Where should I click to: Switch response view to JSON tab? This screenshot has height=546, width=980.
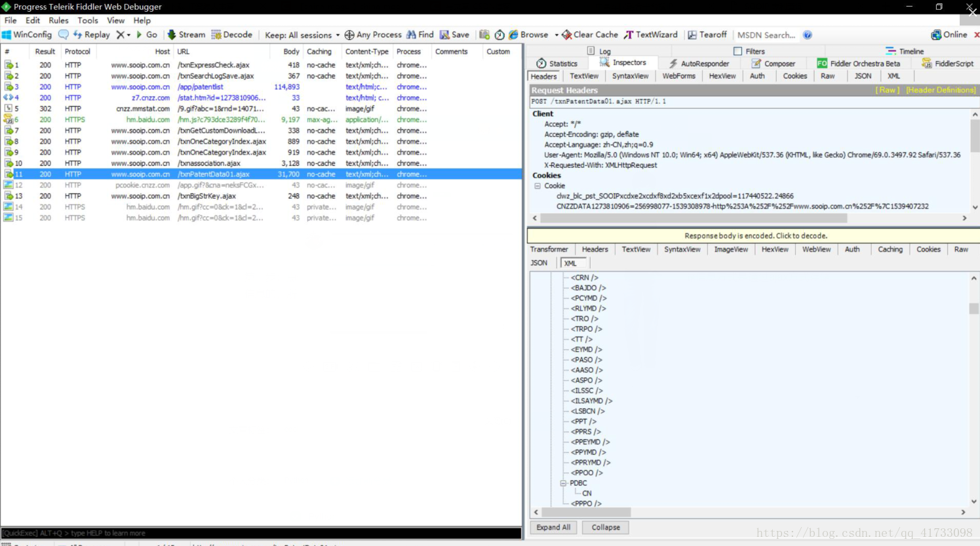(x=539, y=263)
